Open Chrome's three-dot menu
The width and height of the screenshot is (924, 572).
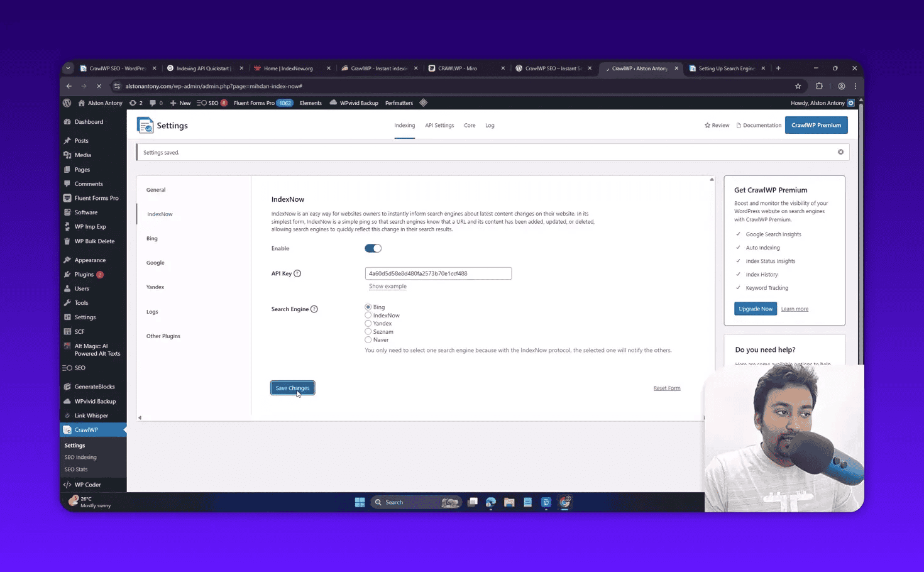click(855, 86)
